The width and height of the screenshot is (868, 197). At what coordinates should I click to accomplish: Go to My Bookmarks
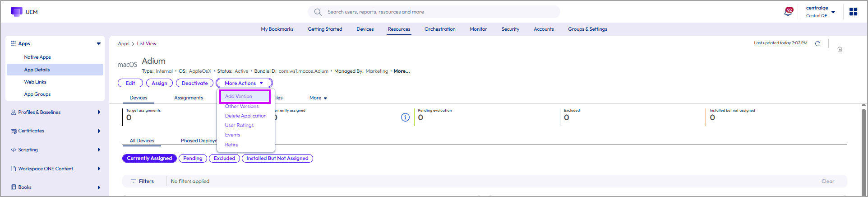(277, 29)
